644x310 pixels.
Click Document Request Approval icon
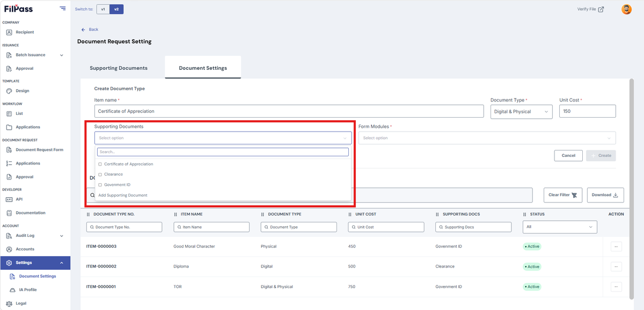(x=9, y=177)
